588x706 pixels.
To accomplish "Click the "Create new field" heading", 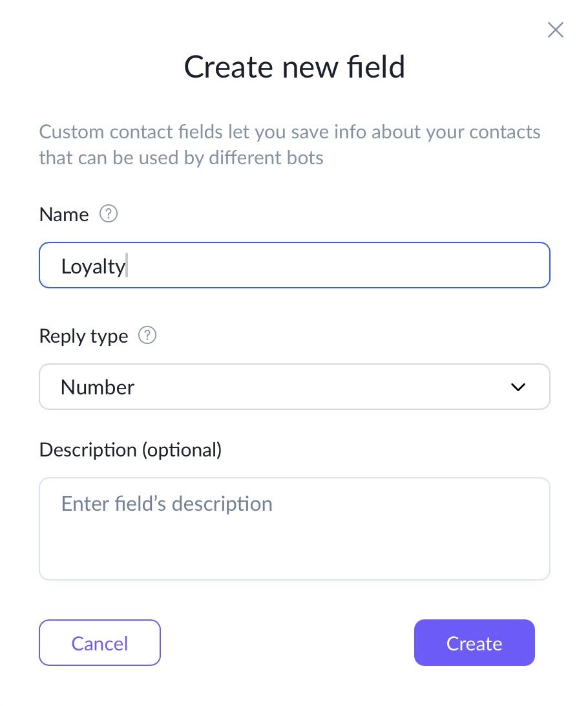I will [294, 67].
